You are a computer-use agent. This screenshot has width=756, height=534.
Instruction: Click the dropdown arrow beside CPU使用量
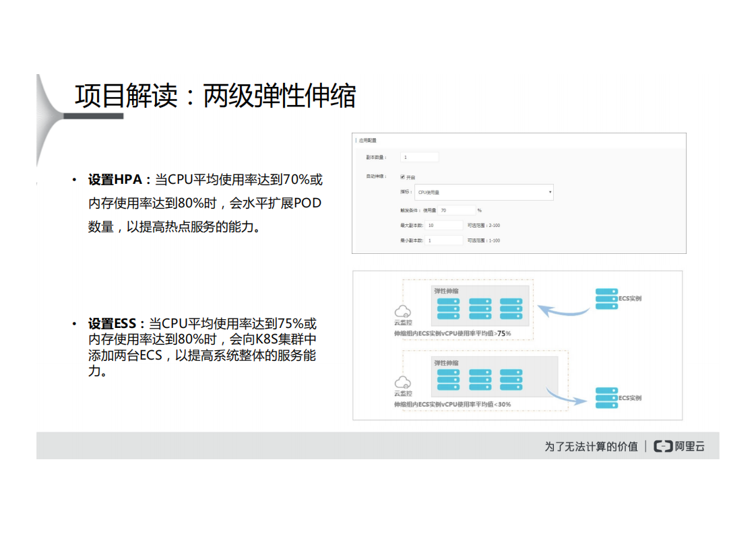click(549, 192)
